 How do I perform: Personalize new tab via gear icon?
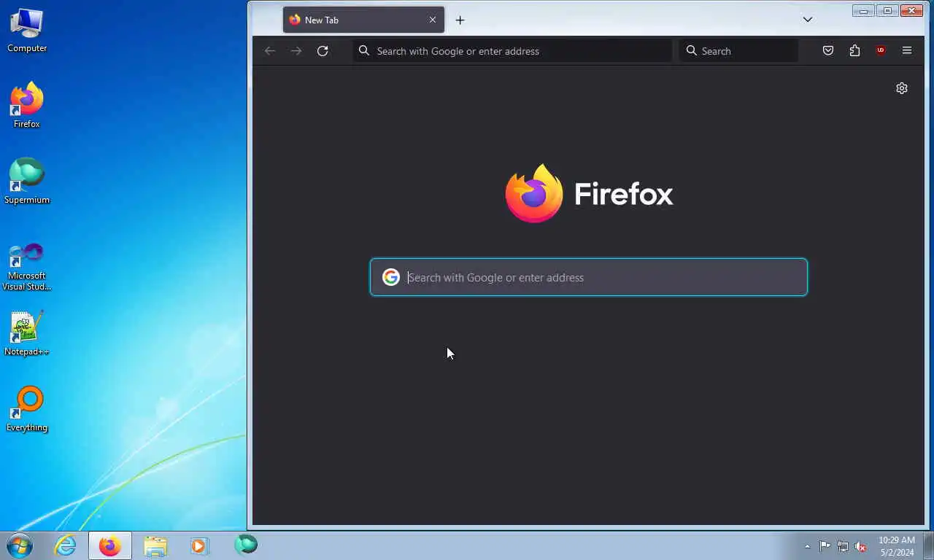902,88
